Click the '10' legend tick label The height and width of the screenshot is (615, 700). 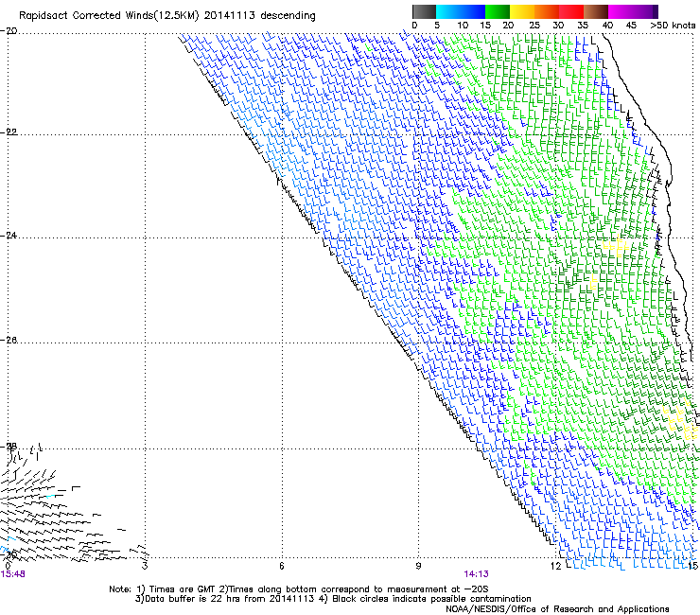point(463,26)
